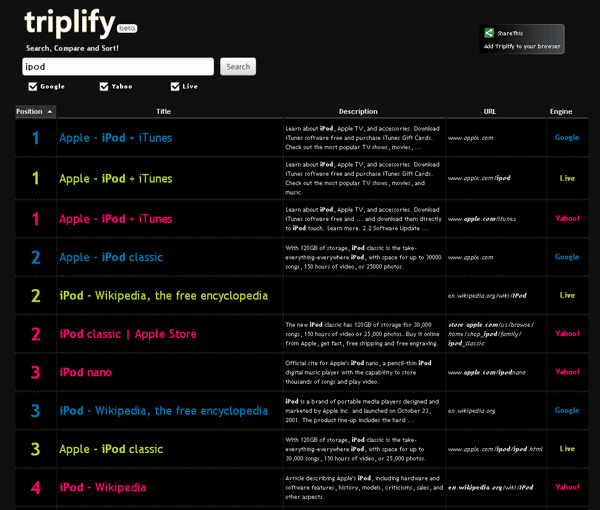The image size is (600, 510).
Task: Click Yahoo! engine label for iPod - Wikipedia row
Action: pos(567,487)
